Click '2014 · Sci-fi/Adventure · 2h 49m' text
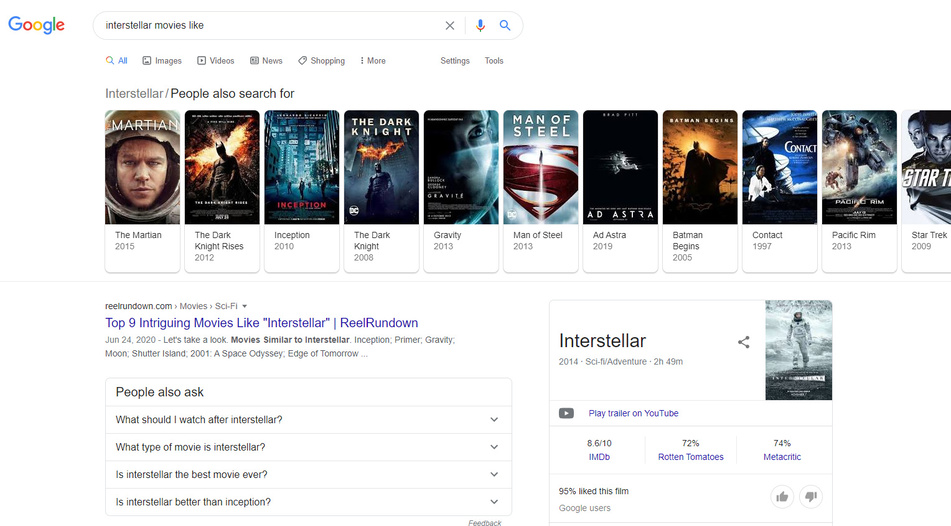 click(620, 362)
